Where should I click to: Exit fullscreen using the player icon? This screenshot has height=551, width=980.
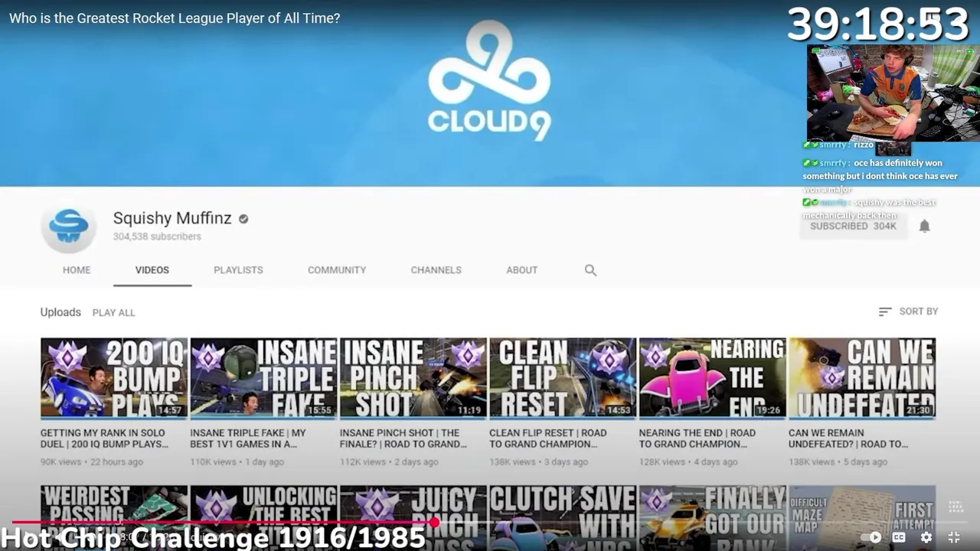954,537
